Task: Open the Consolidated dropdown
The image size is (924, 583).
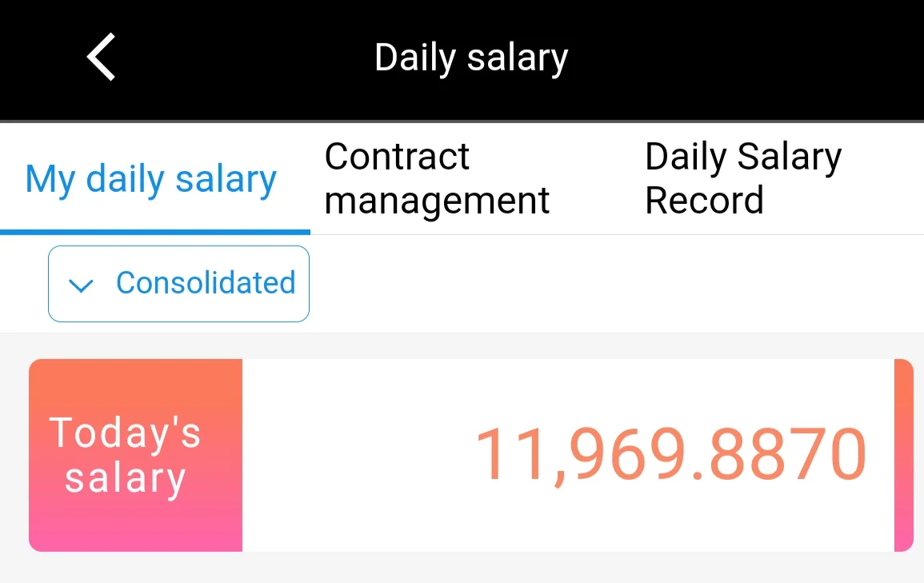Action: click(178, 284)
